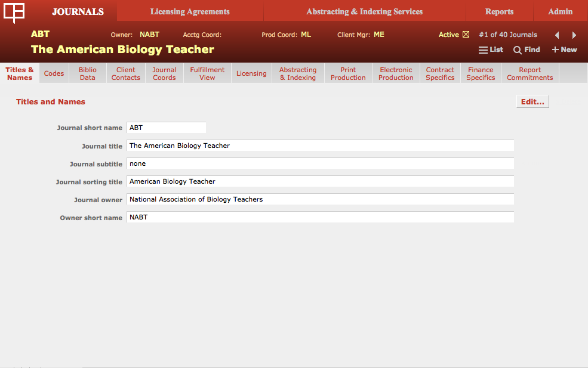This screenshot has width=588, height=368.
Task: Open the Licensing Agreements section
Action: [190, 11]
